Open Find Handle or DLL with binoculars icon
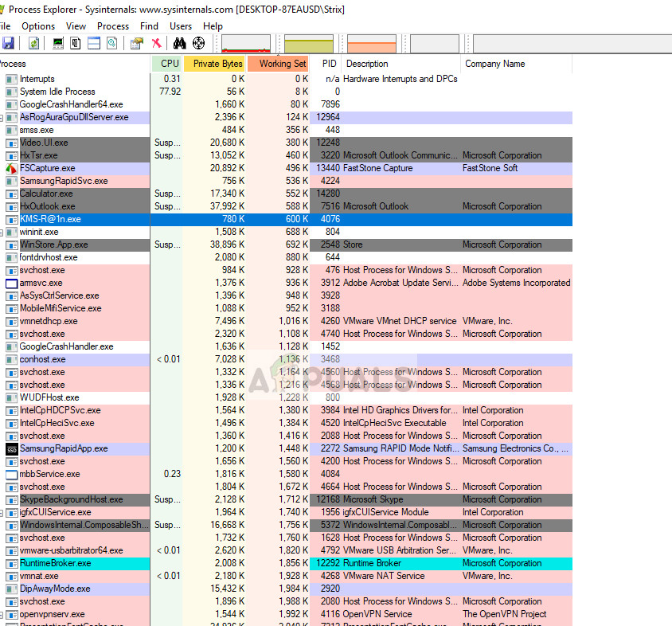This screenshot has width=672, height=626. (x=180, y=43)
